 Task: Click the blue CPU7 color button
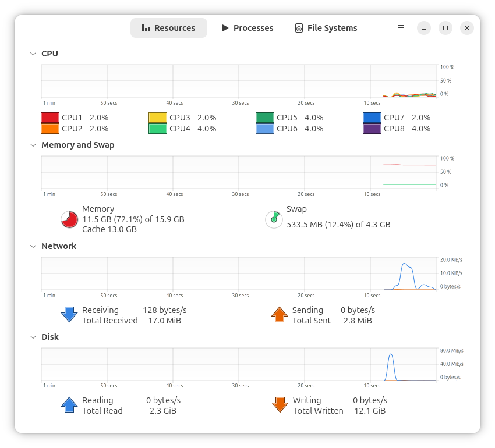point(372,118)
